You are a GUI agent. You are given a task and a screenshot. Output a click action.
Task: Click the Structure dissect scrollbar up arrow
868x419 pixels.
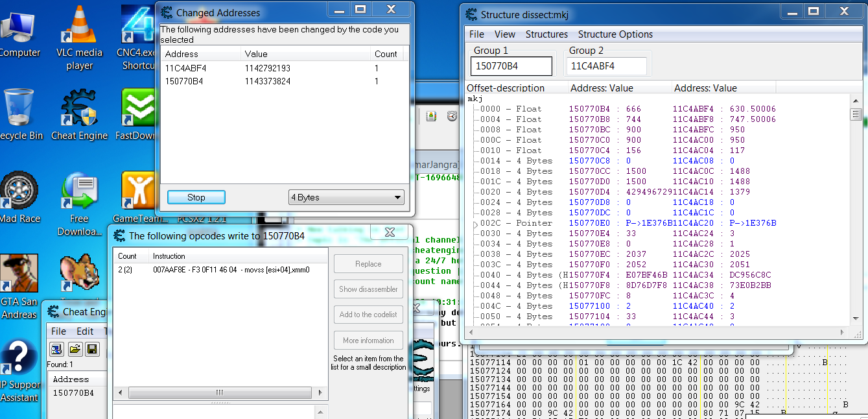tap(856, 100)
